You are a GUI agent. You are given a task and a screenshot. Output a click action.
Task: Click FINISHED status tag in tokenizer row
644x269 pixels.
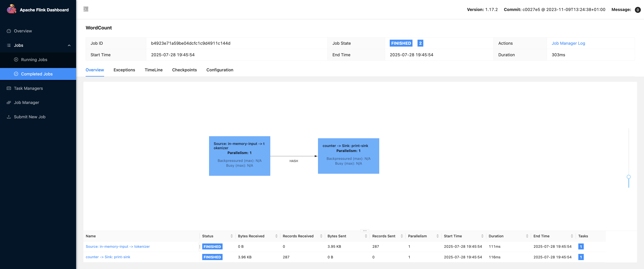[x=212, y=246]
